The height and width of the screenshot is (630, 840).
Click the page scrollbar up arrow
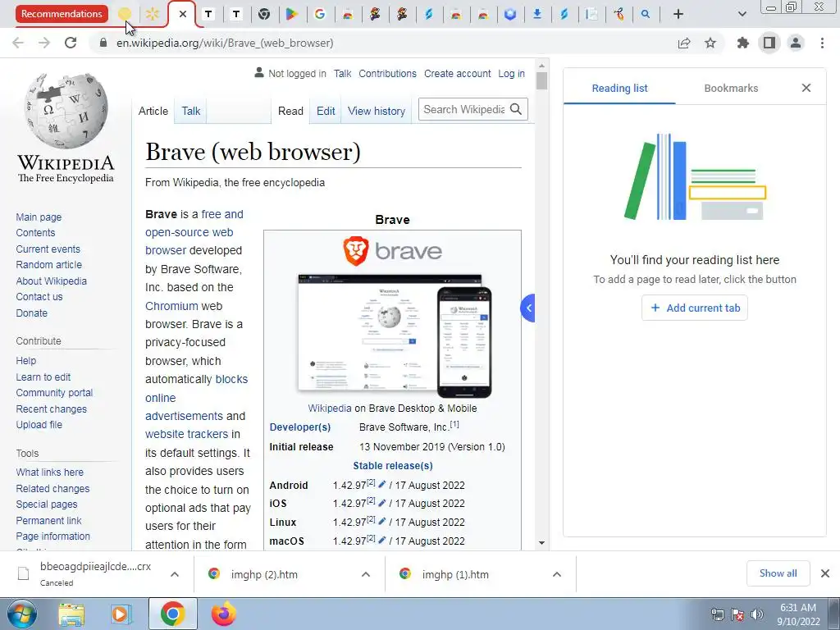click(541, 66)
